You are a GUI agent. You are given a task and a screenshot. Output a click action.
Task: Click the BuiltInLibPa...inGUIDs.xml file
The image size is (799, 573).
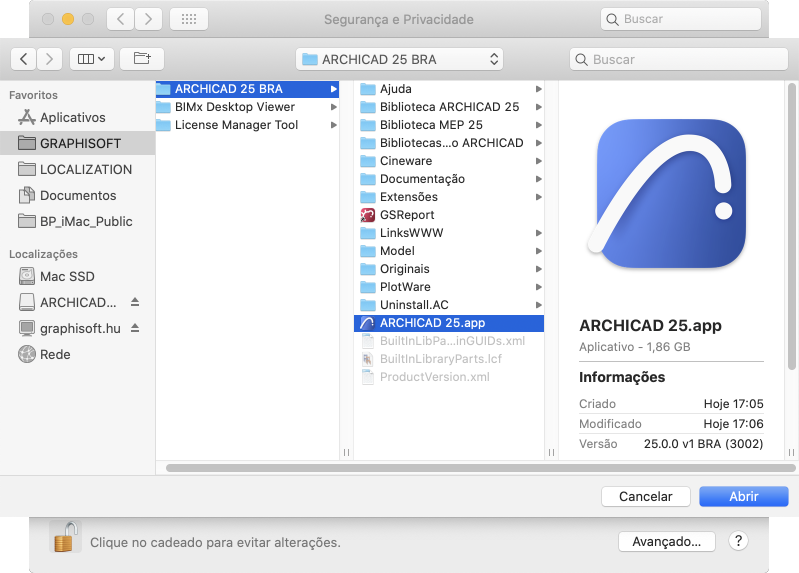(448, 341)
